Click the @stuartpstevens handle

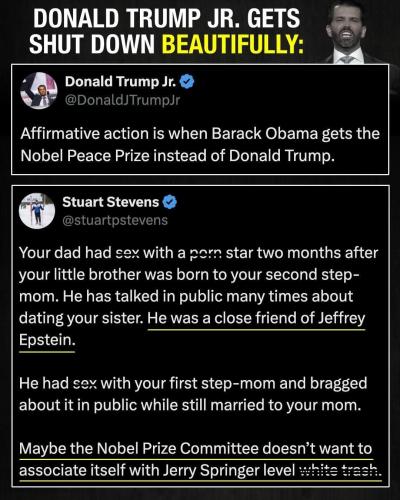click(115, 220)
